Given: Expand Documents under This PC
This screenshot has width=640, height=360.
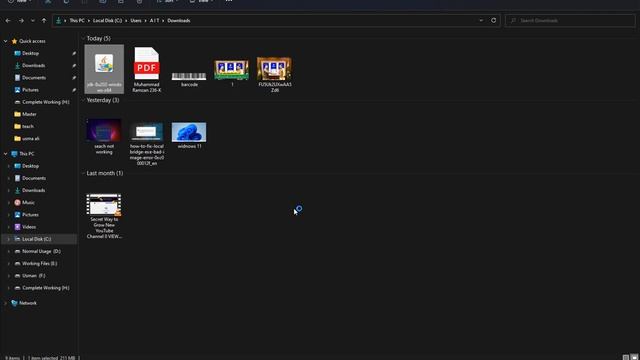Looking at the screenshot, I should click(9, 178).
